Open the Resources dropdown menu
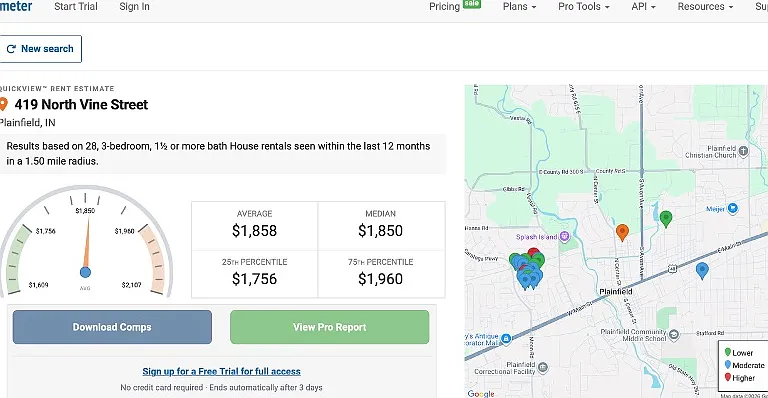768x398 pixels. coord(705,6)
